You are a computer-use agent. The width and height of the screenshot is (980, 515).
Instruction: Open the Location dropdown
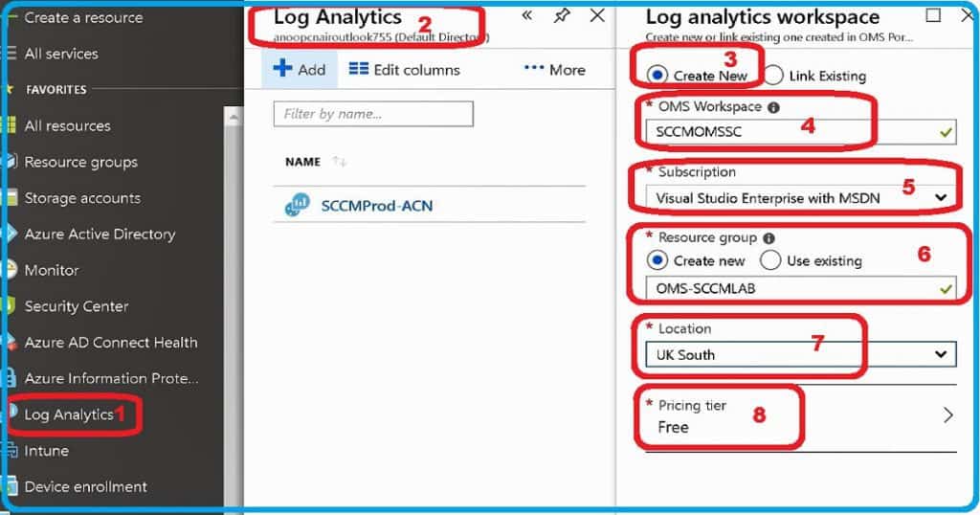tap(801, 354)
